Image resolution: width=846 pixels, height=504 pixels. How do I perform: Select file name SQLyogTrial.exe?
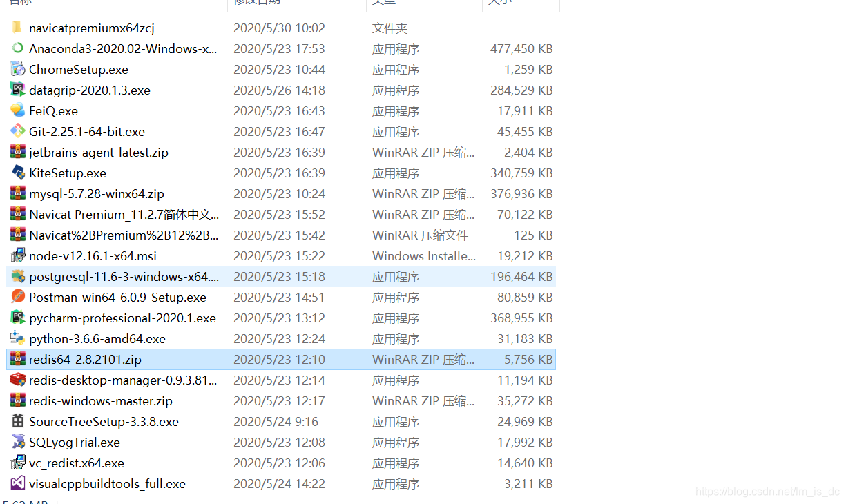tap(75, 443)
